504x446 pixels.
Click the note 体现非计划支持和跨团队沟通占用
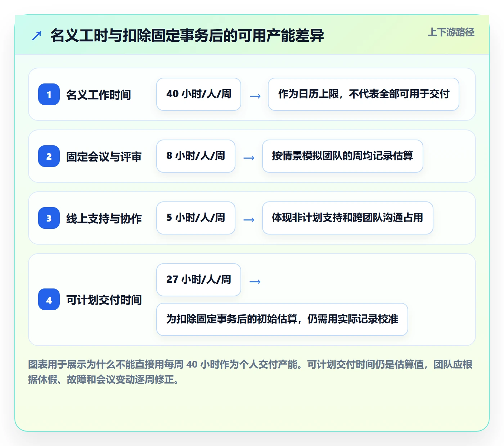348,218
